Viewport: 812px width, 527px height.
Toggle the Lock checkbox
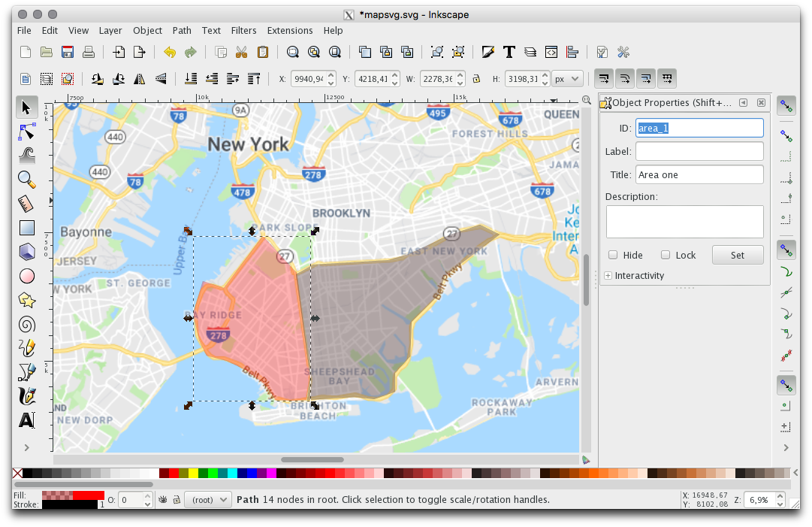(666, 255)
